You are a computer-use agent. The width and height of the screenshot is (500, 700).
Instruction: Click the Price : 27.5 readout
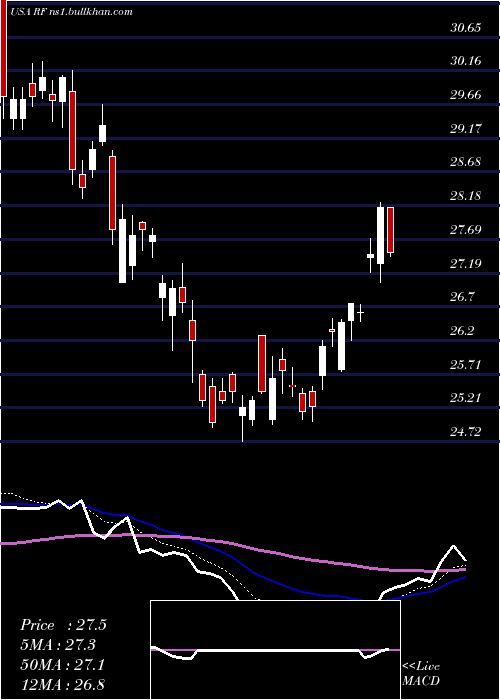63,625
